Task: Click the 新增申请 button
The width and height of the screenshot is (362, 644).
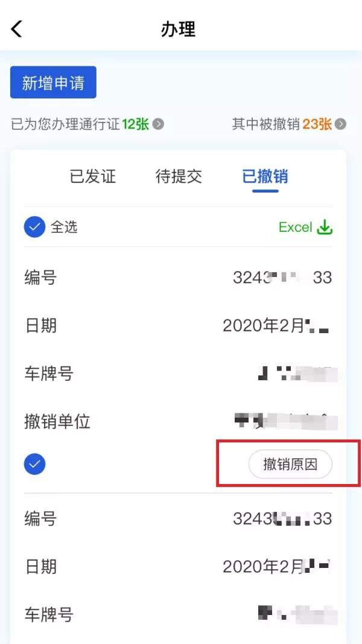Action: (x=53, y=82)
